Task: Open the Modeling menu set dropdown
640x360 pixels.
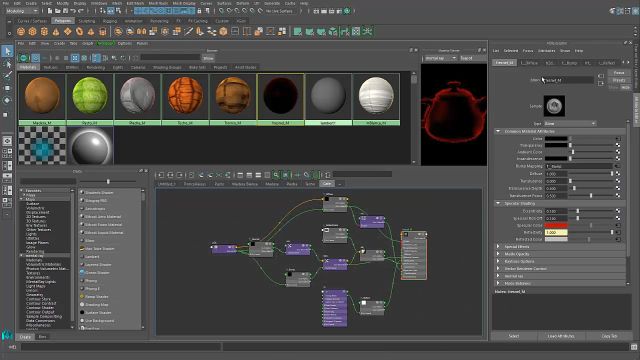Action: pyautogui.click(x=22, y=11)
